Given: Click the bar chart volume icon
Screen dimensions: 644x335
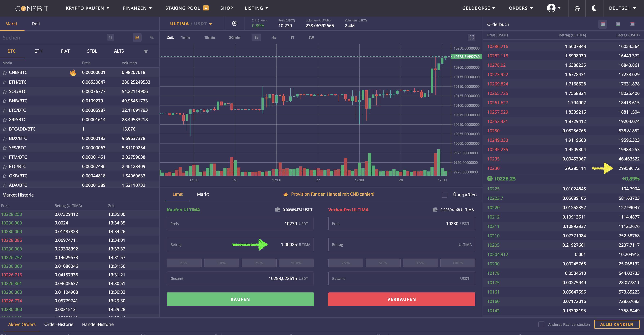Looking at the screenshot, I should click(x=137, y=38).
